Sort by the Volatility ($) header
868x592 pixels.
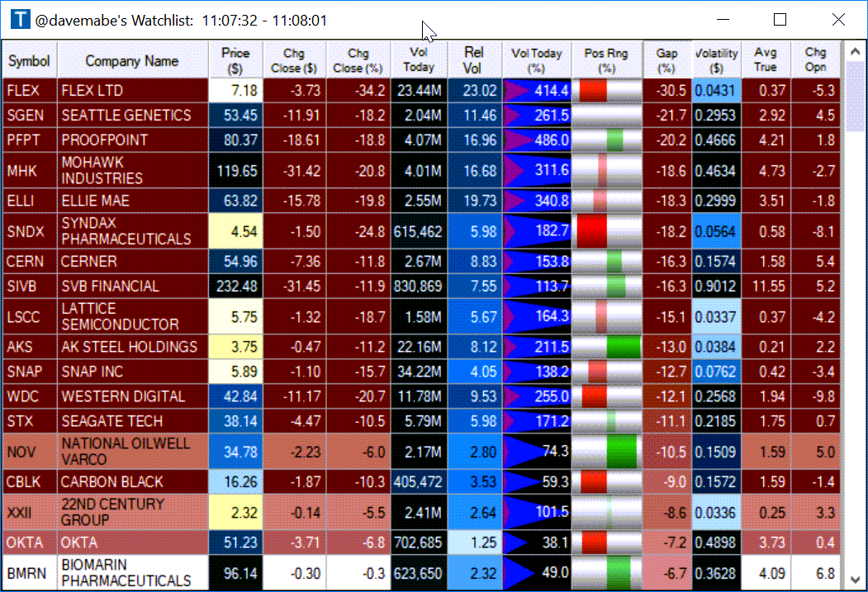[x=716, y=60]
